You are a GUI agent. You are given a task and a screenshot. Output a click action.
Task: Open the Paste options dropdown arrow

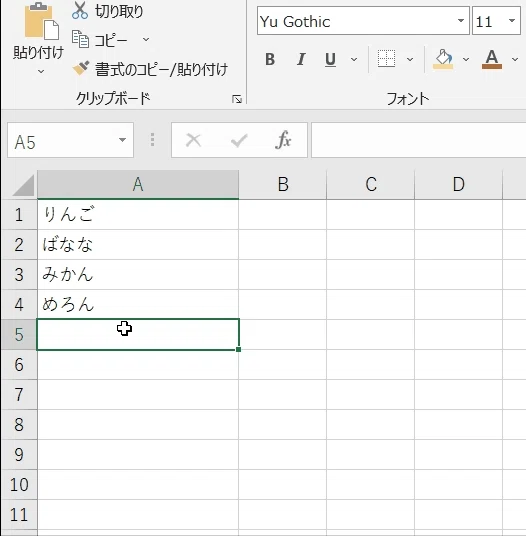coord(41,72)
